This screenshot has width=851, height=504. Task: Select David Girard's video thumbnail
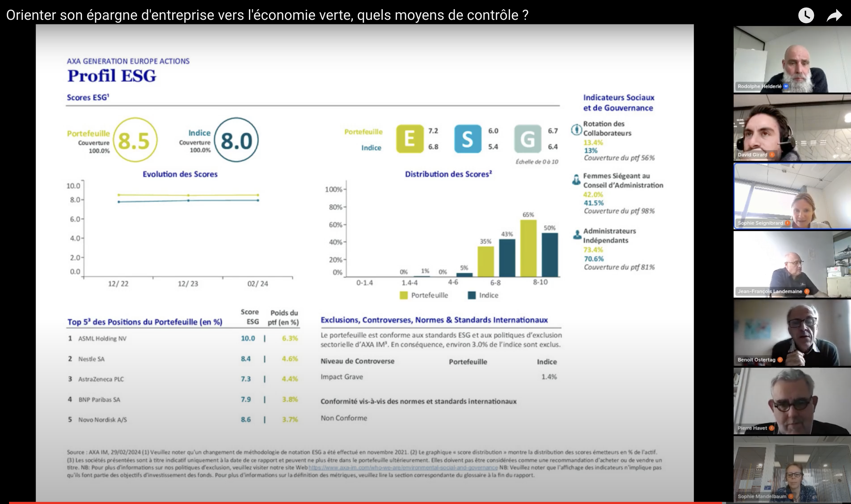[792, 127]
